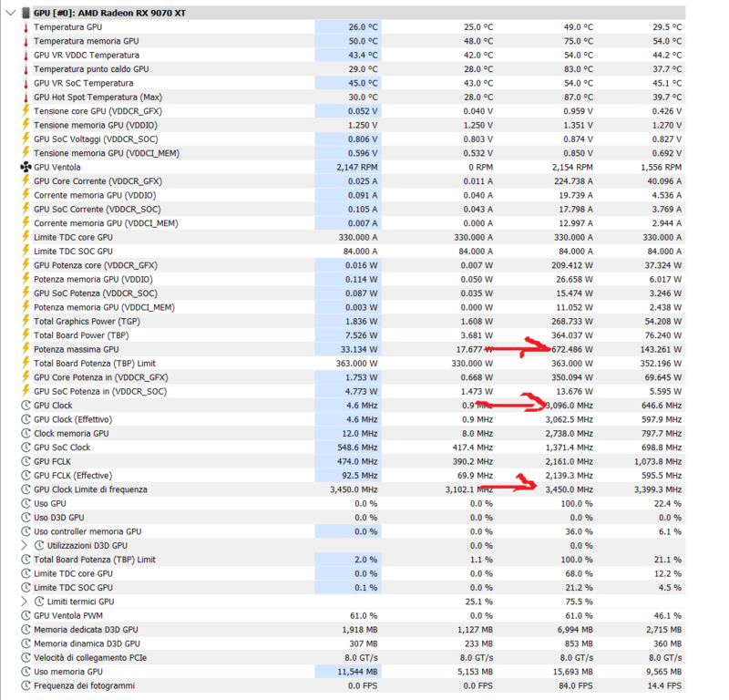Select the Potenza massima GPU label
Image resolution: width=729 pixels, height=700 pixels.
pos(77,349)
